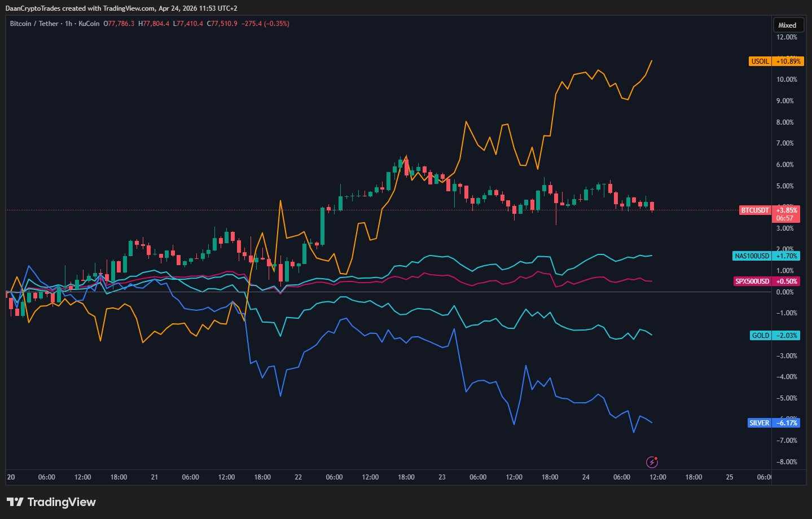Click the NAS100USD series label
The height and width of the screenshot is (519, 812).
click(x=752, y=256)
